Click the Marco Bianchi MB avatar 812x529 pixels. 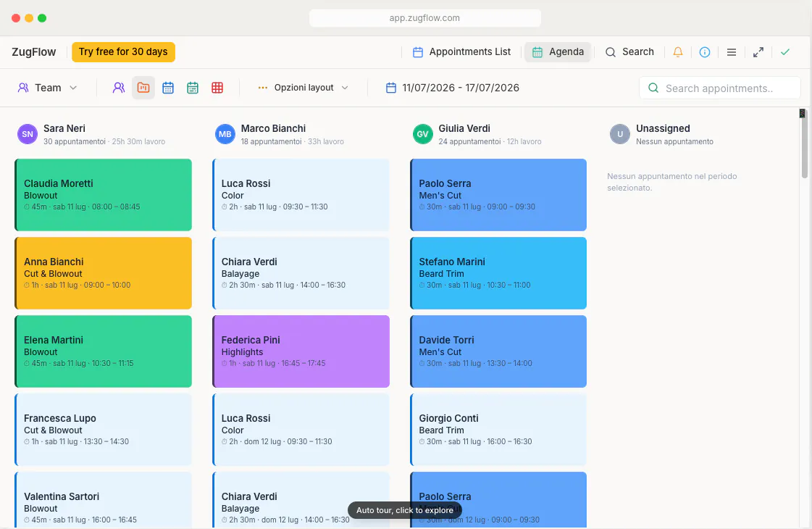click(225, 134)
